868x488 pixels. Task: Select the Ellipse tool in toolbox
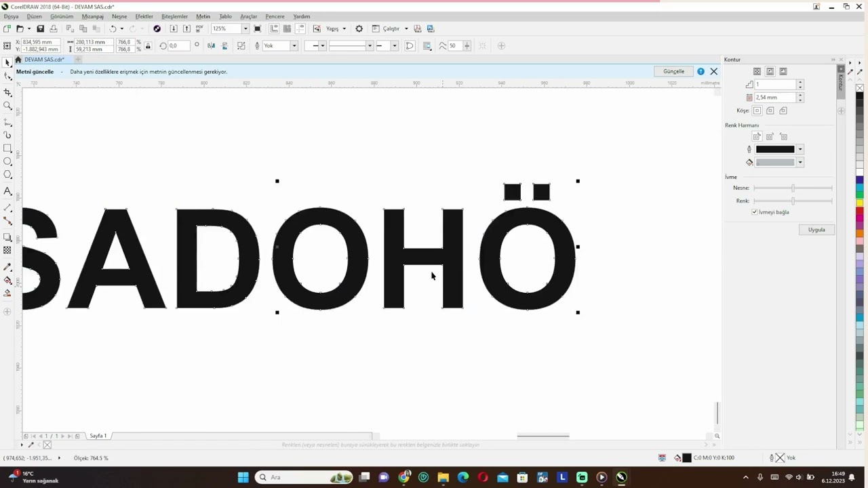tap(7, 161)
